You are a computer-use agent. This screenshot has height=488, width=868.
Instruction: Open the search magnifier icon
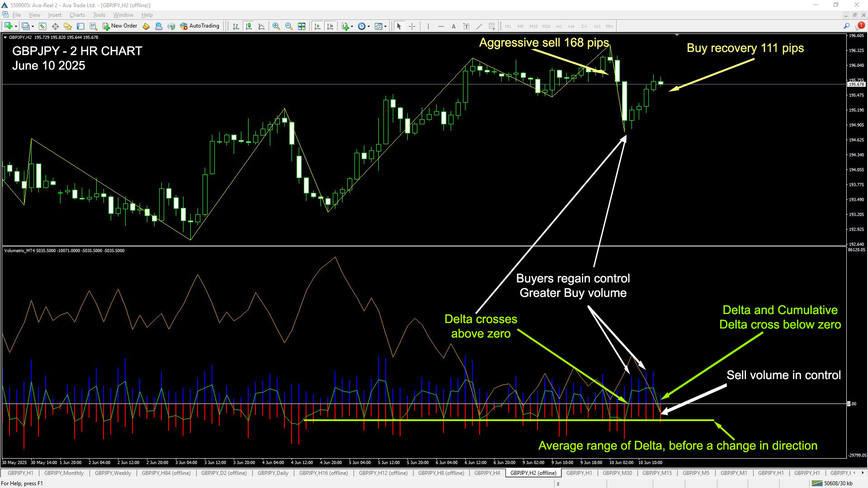click(846, 26)
